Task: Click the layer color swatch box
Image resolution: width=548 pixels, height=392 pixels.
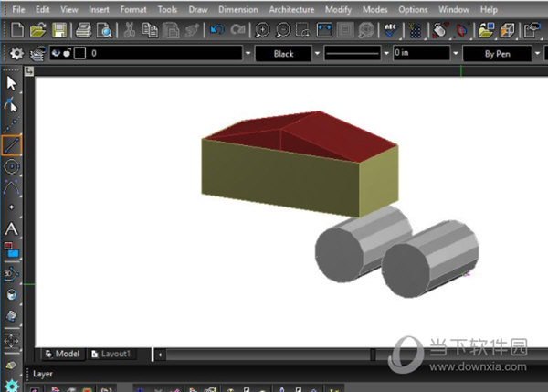Action: [x=79, y=53]
